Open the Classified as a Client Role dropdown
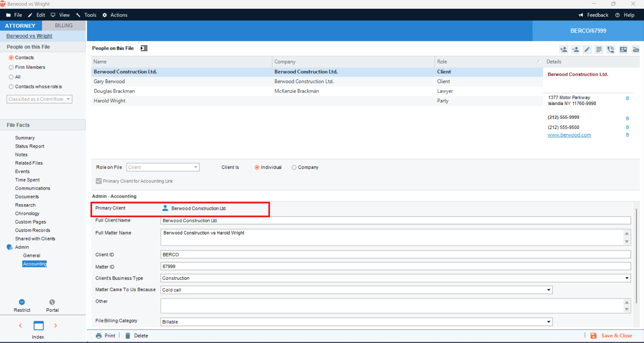The image size is (644, 343). [39, 99]
